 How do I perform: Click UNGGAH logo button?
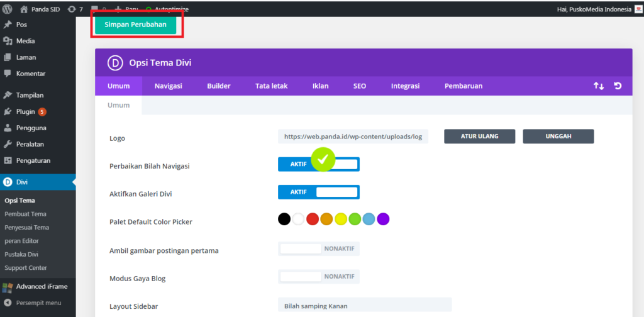558,136
